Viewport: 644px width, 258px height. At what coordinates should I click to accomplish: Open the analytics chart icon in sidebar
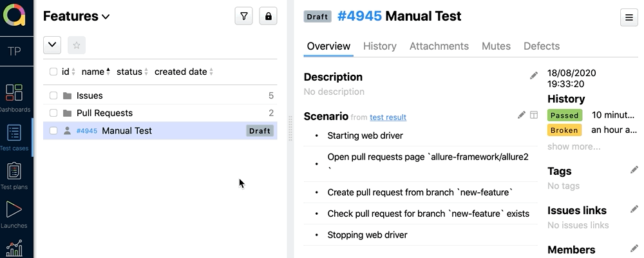tap(14, 248)
